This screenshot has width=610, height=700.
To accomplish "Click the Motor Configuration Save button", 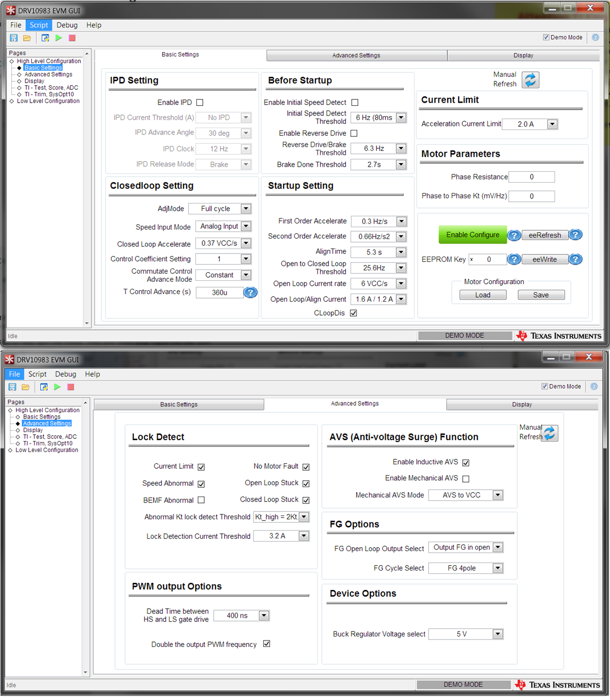I will coord(541,295).
